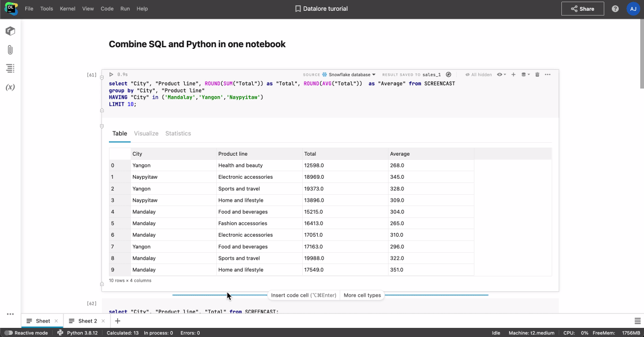Click the sales_1 result variable name

click(431, 75)
